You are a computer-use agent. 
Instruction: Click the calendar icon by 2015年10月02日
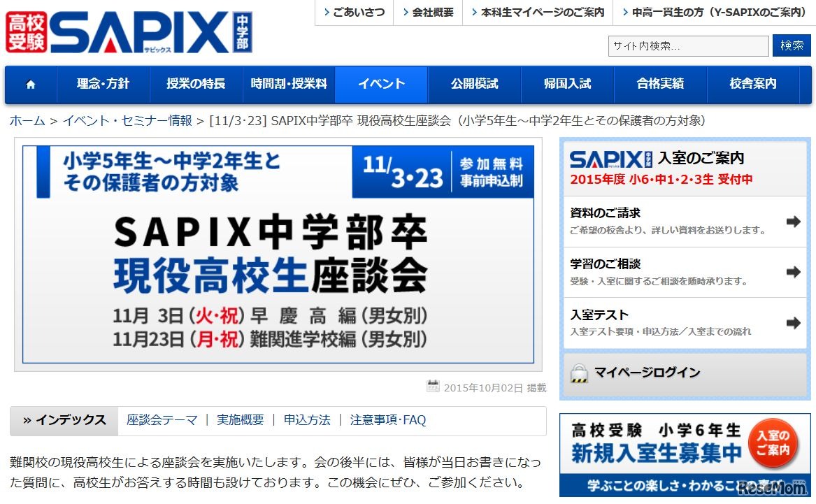[x=432, y=387]
